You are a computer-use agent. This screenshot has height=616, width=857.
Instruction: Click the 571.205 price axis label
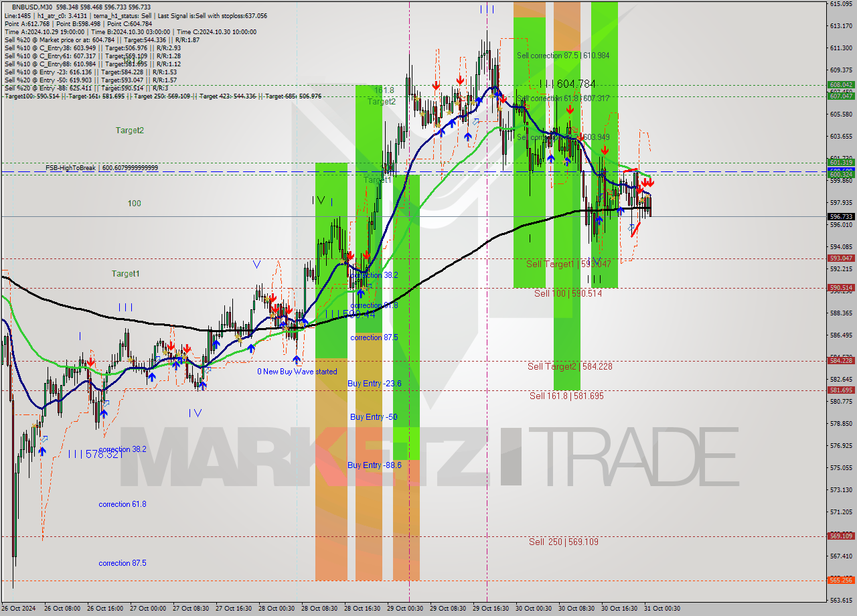click(841, 512)
